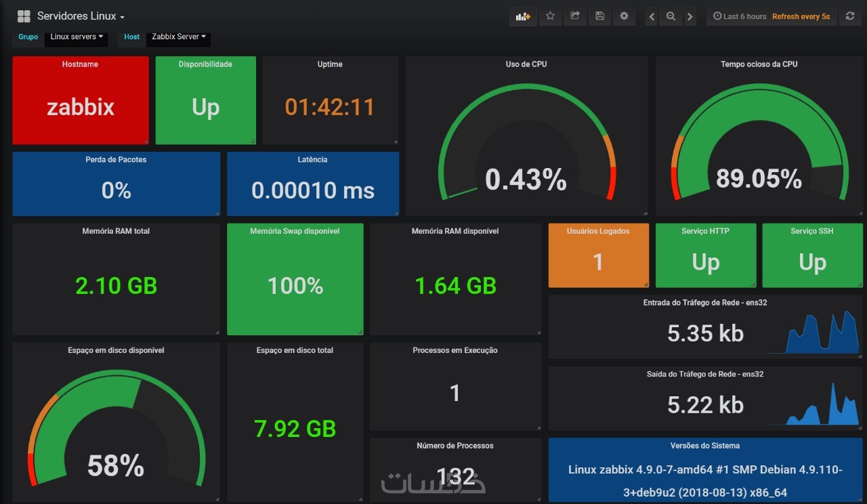Open the share dashboard icon

coord(575,16)
